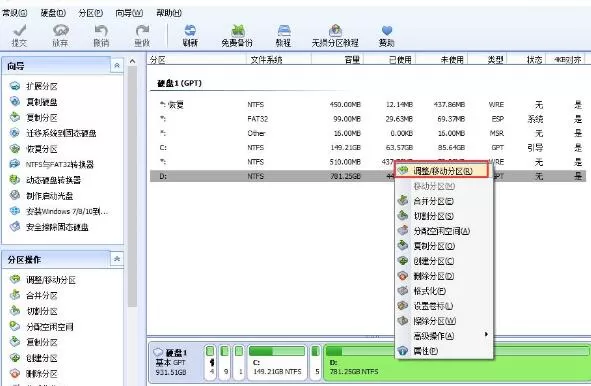Choose 合并分区(E) in the context menu

click(x=445, y=201)
